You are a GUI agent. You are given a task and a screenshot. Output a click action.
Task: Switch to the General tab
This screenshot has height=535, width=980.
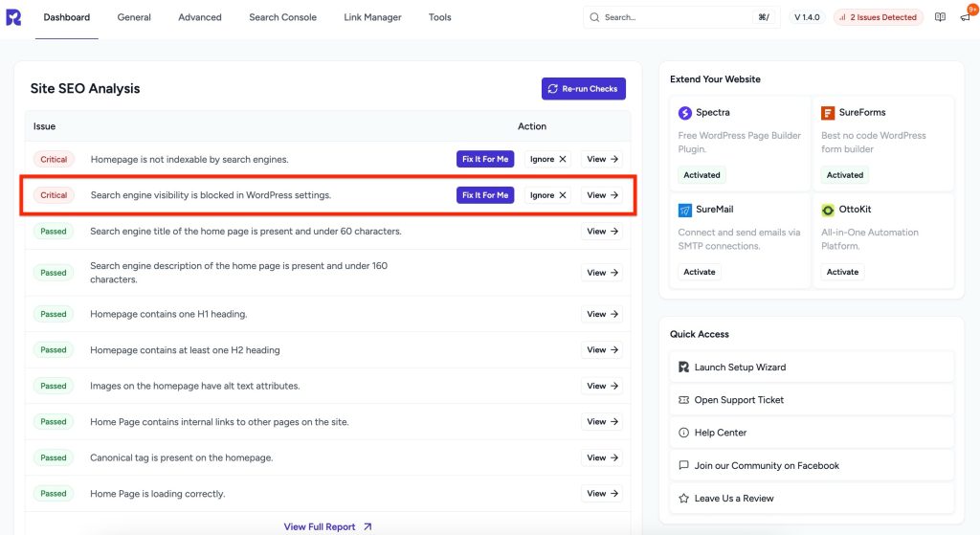[x=134, y=17]
